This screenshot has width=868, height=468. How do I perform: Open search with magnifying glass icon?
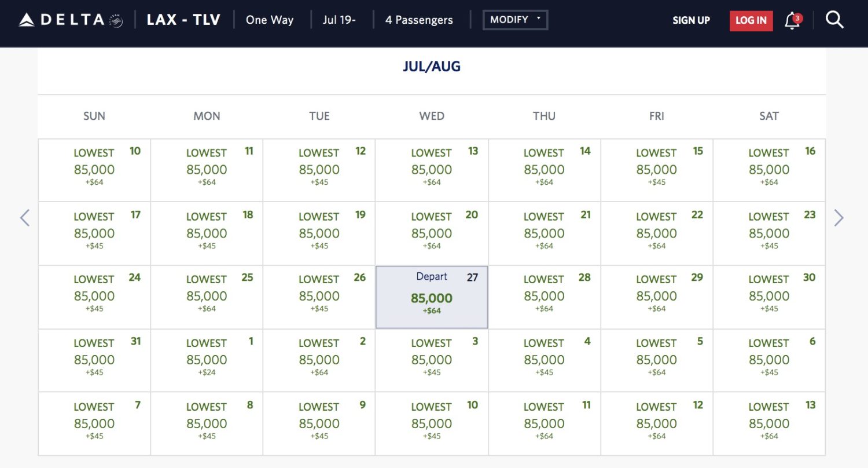[834, 20]
